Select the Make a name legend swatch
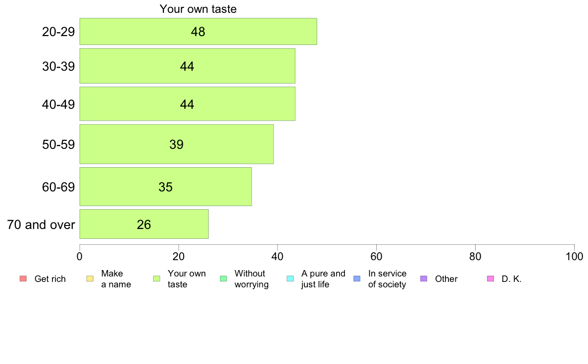Viewport: 588px width, 364px height. click(90, 278)
